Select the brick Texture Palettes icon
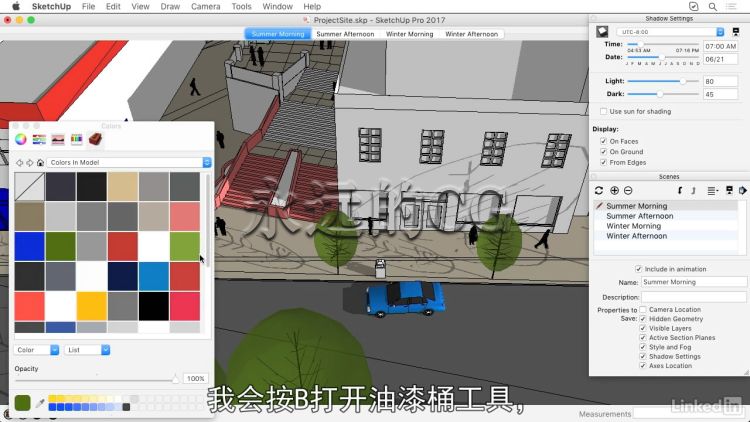Image resolution: width=750 pixels, height=422 pixels. [x=95, y=139]
